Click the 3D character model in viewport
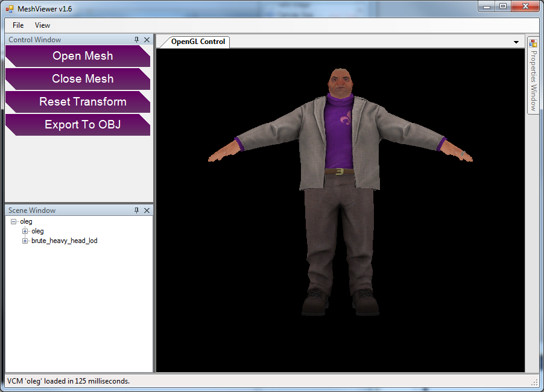The height and width of the screenshot is (392, 544). (340, 191)
